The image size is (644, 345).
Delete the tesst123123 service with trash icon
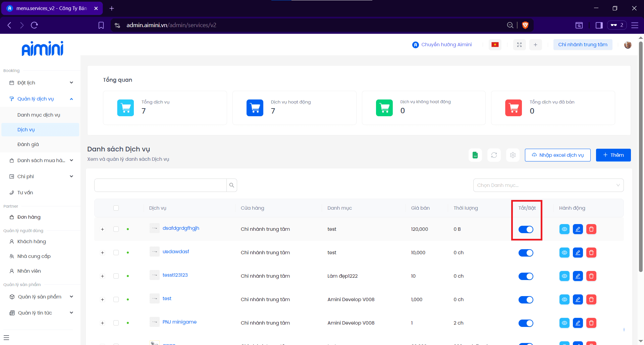coord(591,276)
